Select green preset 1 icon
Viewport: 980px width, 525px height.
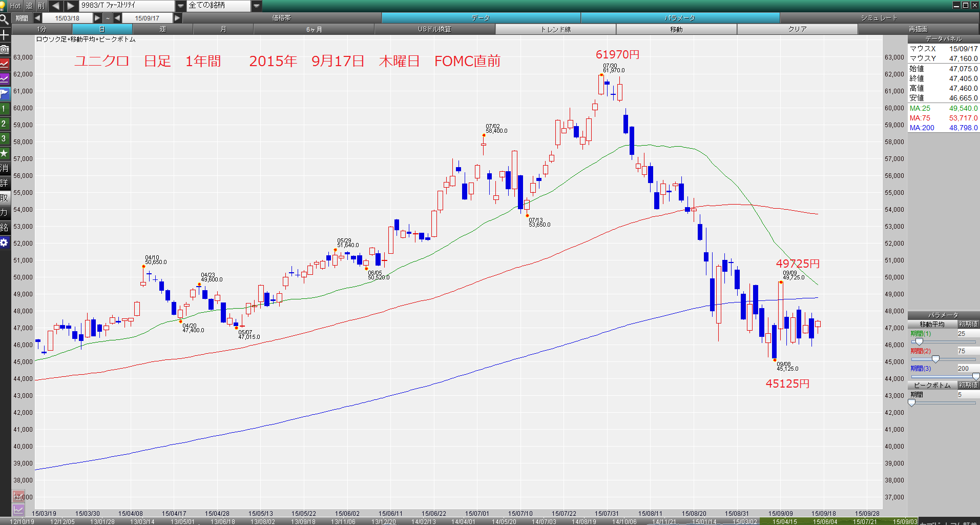[5, 109]
